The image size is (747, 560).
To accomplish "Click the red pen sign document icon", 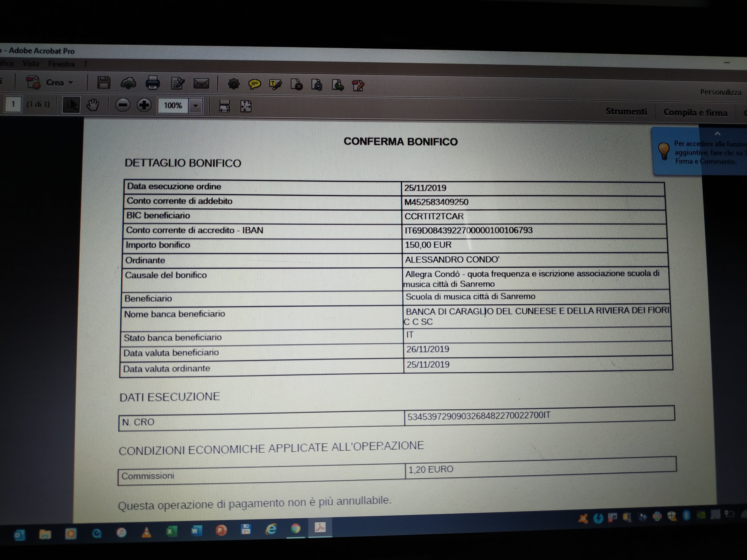I will [358, 86].
